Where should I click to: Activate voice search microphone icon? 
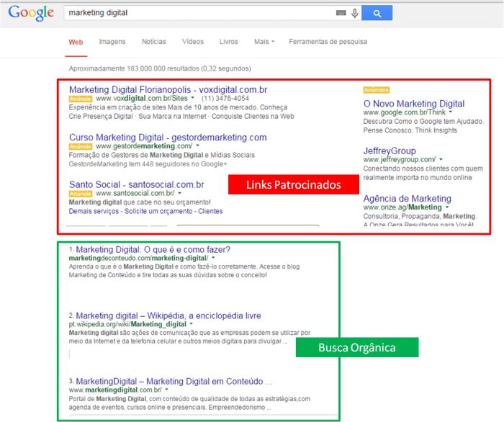354,13
